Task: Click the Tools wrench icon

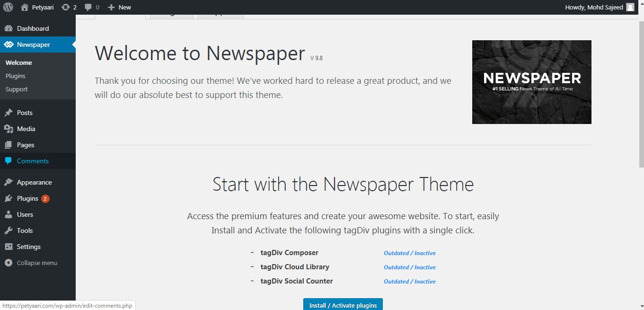Action: coord(9,230)
